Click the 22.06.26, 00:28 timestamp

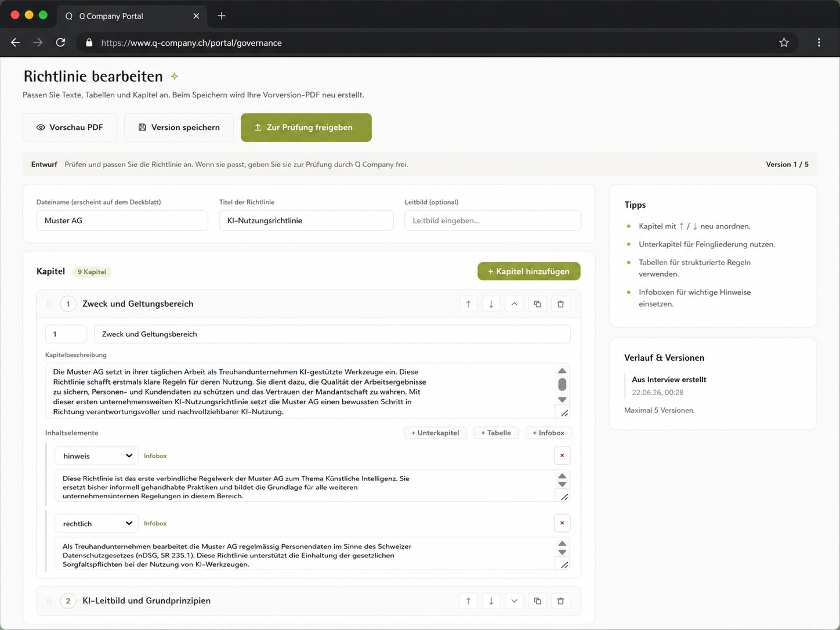658,393
